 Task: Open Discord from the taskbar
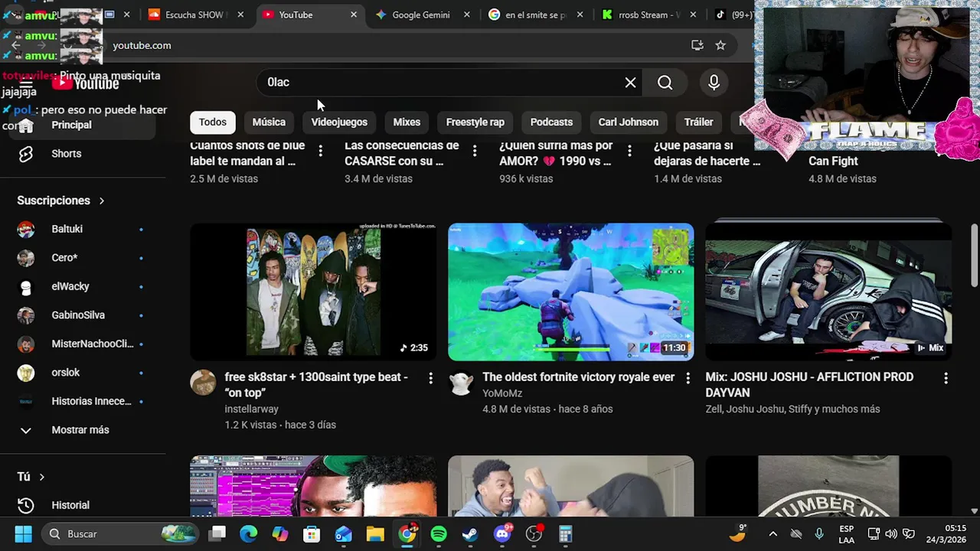pyautogui.click(x=502, y=533)
